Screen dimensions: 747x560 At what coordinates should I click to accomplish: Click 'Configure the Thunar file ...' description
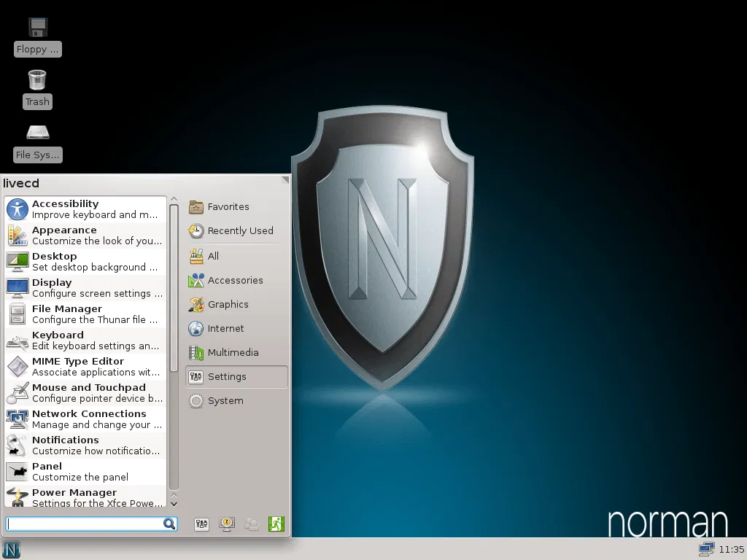95,319
